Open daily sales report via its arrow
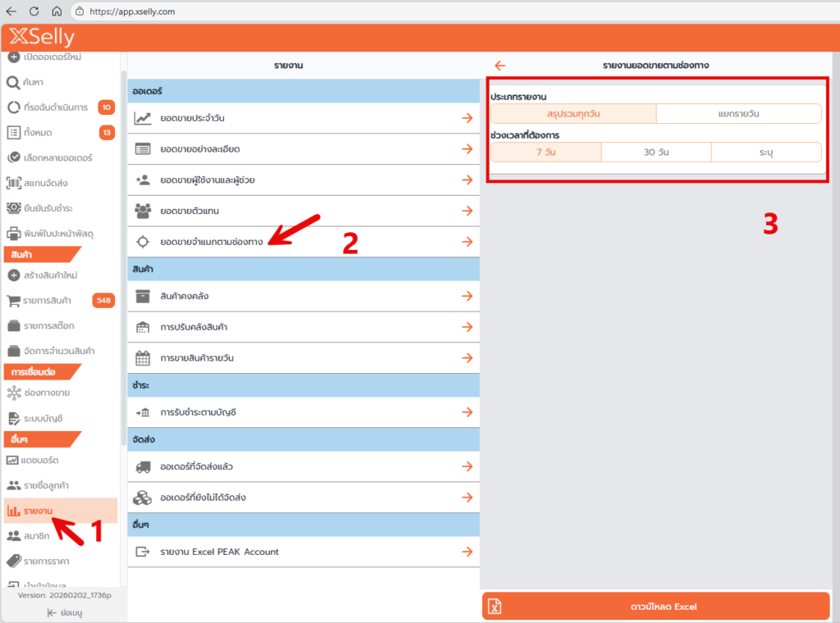The height and width of the screenshot is (623, 840). point(467,118)
